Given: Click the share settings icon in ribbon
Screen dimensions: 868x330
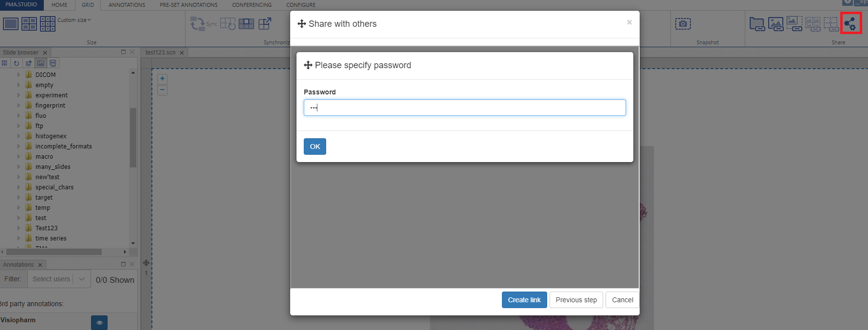Looking at the screenshot, I should click(850, 23).
